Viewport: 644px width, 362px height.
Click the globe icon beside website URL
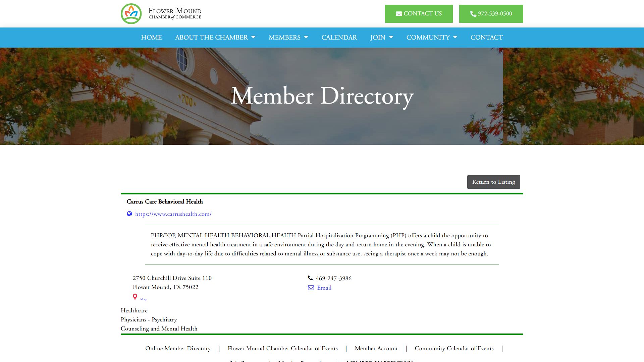[x=129, y=214]
